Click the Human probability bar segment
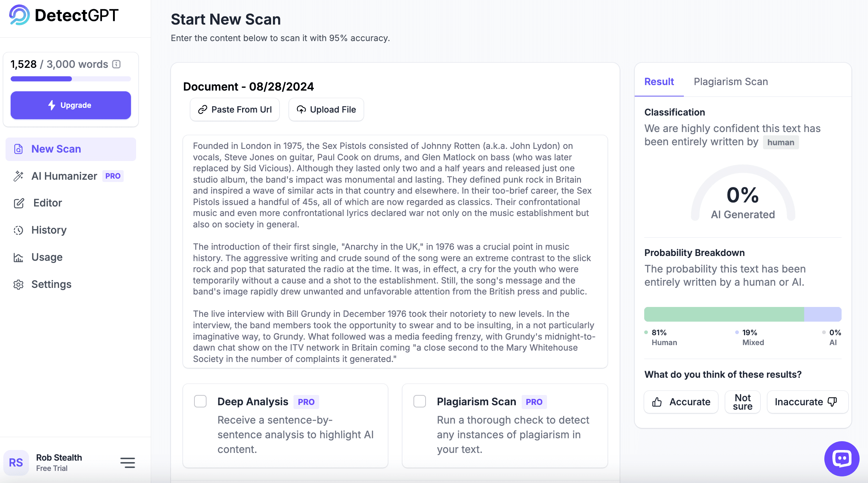Screen dimensions: 868x483 tap(724, 314)
